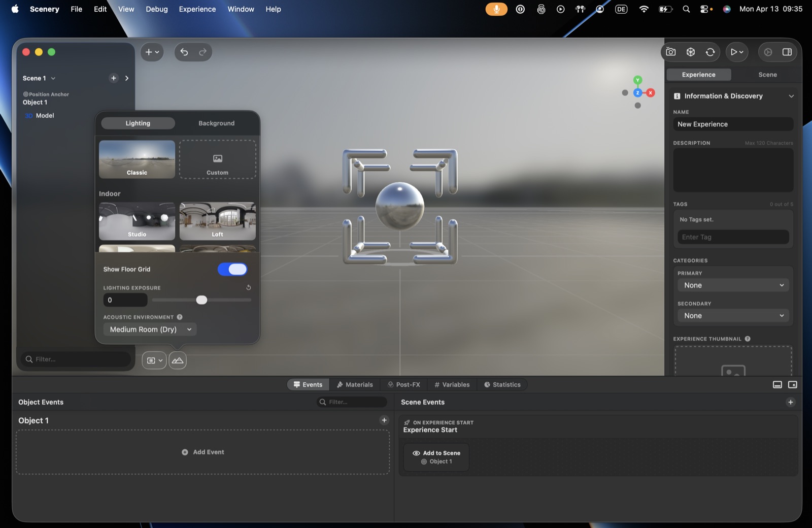The height and width of the screenshot is (528, 812).
Task: Undo the last action
Action: tap(184, 52)
